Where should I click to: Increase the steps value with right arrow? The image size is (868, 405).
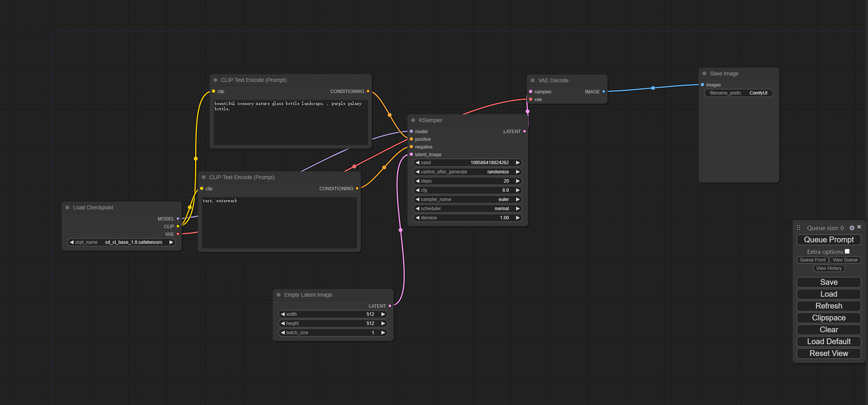(518, 181)
